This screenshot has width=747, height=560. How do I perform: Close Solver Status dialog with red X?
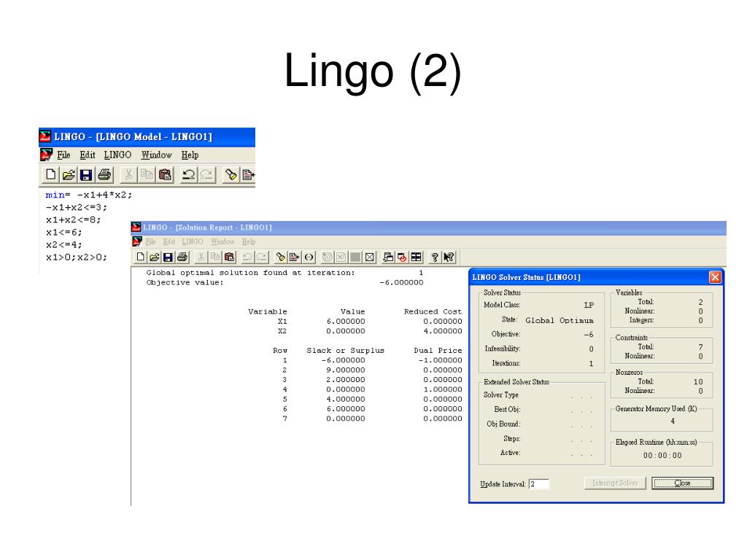point(715,277)
